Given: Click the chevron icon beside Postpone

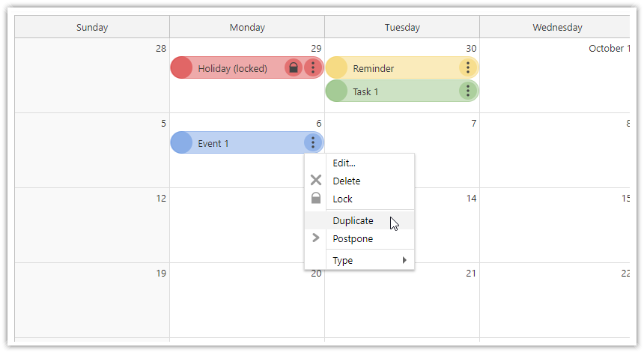Looking at the screenshot, I should tap(316, 238).
